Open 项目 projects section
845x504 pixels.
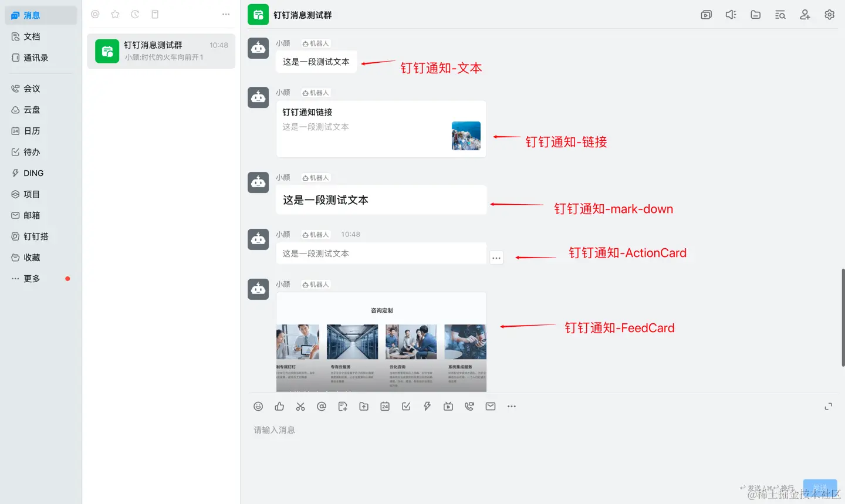pos(40,194)
